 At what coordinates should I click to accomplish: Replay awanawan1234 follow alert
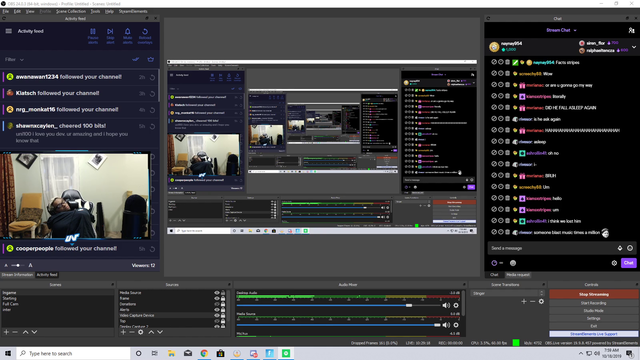(x=152, y=77)
